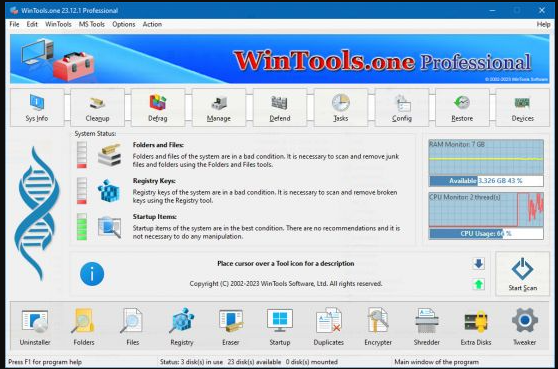
Task: Launch the Shredder tool
Action: click(x=427, y=327)
